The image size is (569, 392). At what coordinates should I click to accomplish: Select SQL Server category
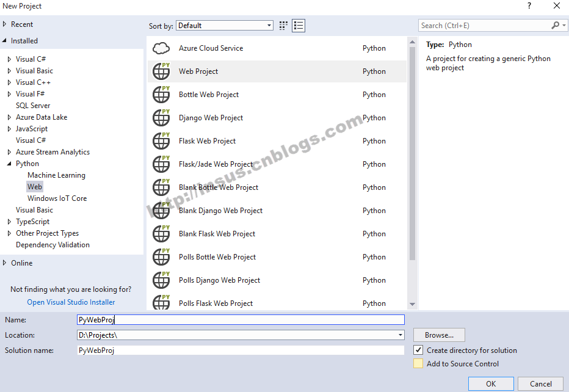click(x=33, y=105)
